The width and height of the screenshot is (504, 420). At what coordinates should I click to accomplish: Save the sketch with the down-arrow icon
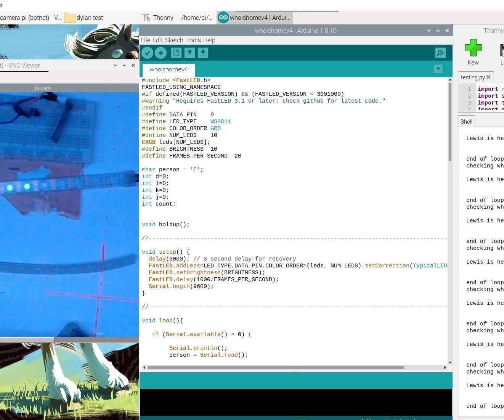pos(203,53)
